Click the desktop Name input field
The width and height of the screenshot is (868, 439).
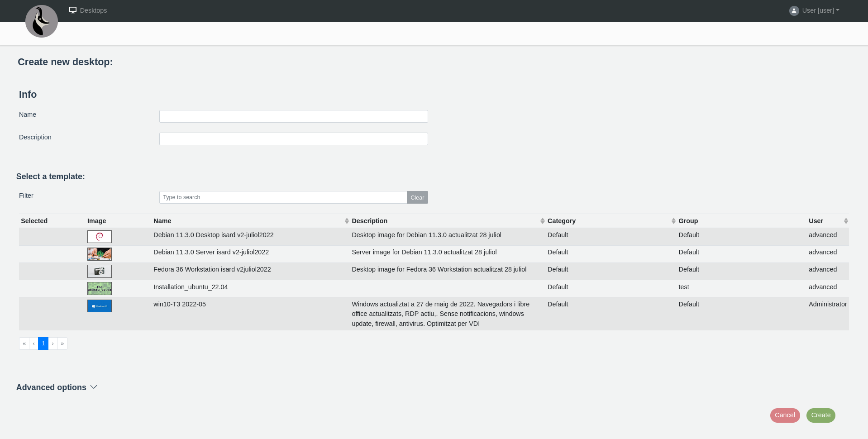pos(293,116)
